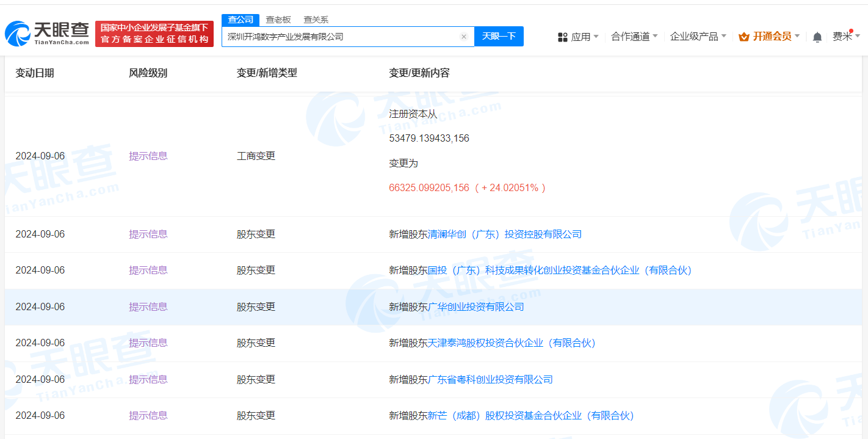Expand the 应用 dropdown menu
Viewport: 868px width, 439px height.
pos(584,37)
